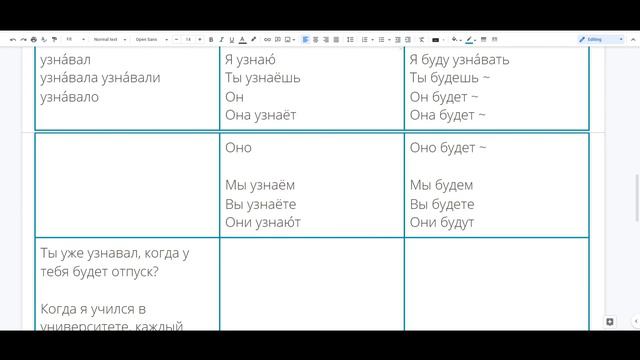Show the side panel arrow
Image resolution: width=640 pixels, height=360 pixels.
tap(636, 322)
